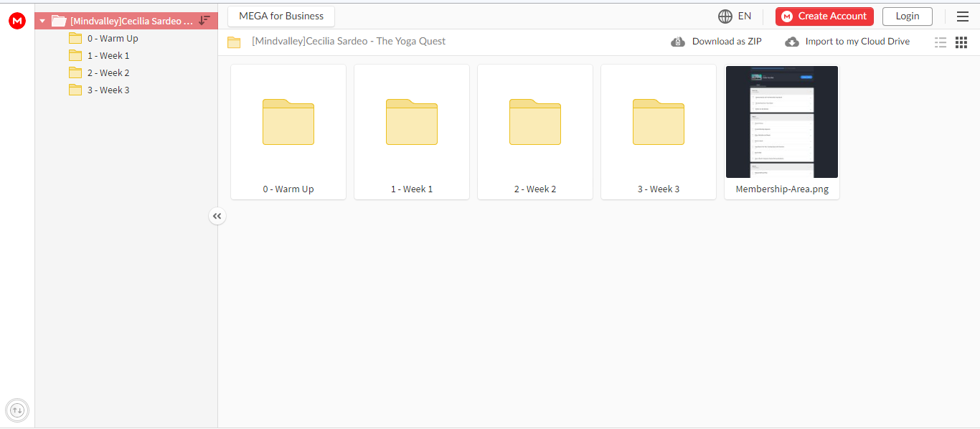Click the 1 - Week 1 tile label
The height and width of the screenshot is (429, 980).
(x=412, y=189)
